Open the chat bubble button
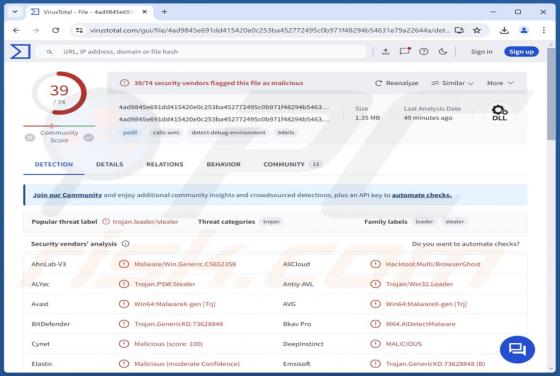This screenshot has width=560, height=376. click(x=517, y=349)
